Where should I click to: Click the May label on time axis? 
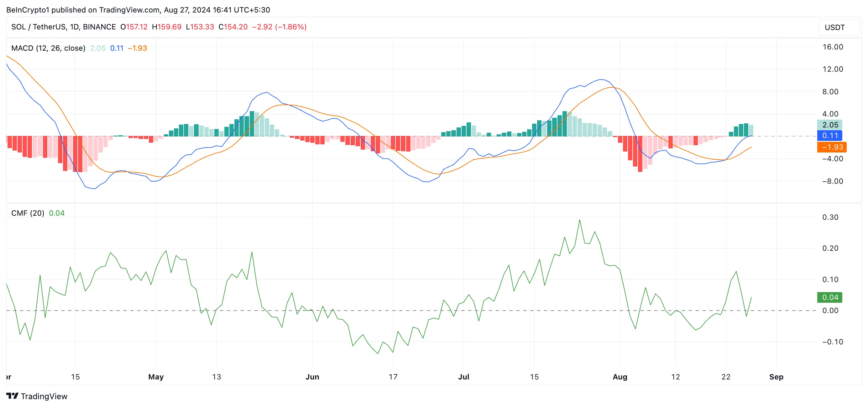pos(156,377)
